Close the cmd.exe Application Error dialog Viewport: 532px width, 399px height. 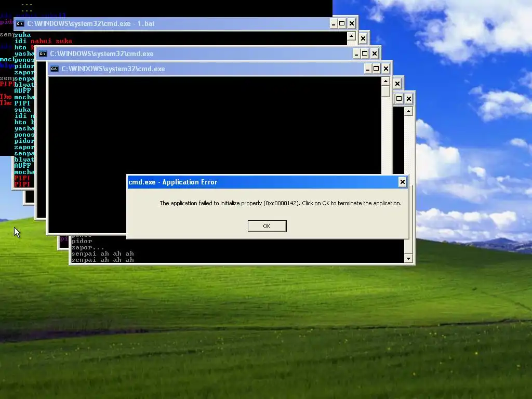tap(403, 182)
